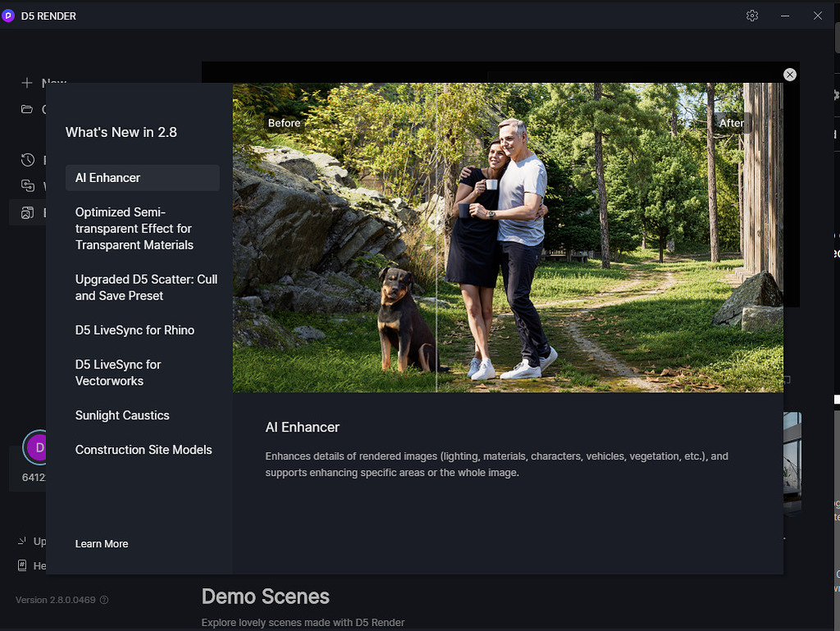Select the Open folder icon in sidebar
The image size is (840, 631).
point(27,109)
